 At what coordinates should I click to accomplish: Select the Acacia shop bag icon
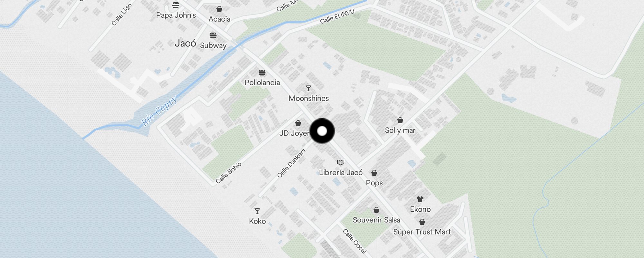pos(219,9)
